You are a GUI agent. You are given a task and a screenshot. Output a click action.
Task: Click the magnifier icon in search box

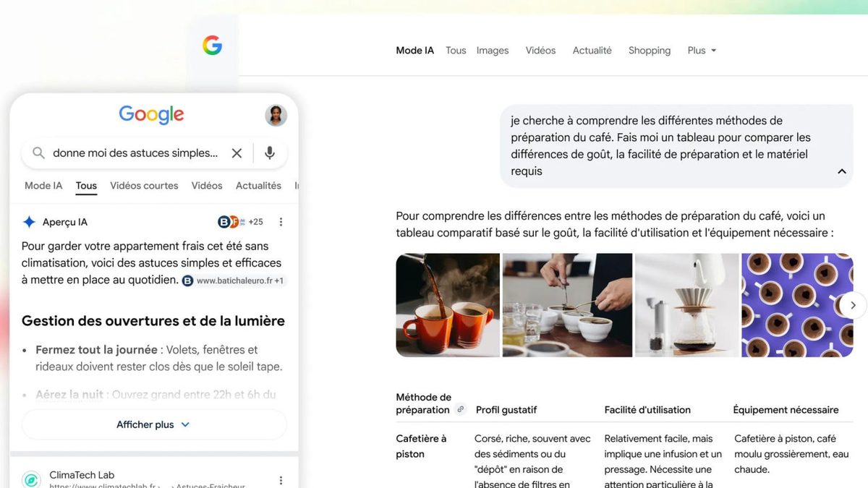[x=38, y=153]
